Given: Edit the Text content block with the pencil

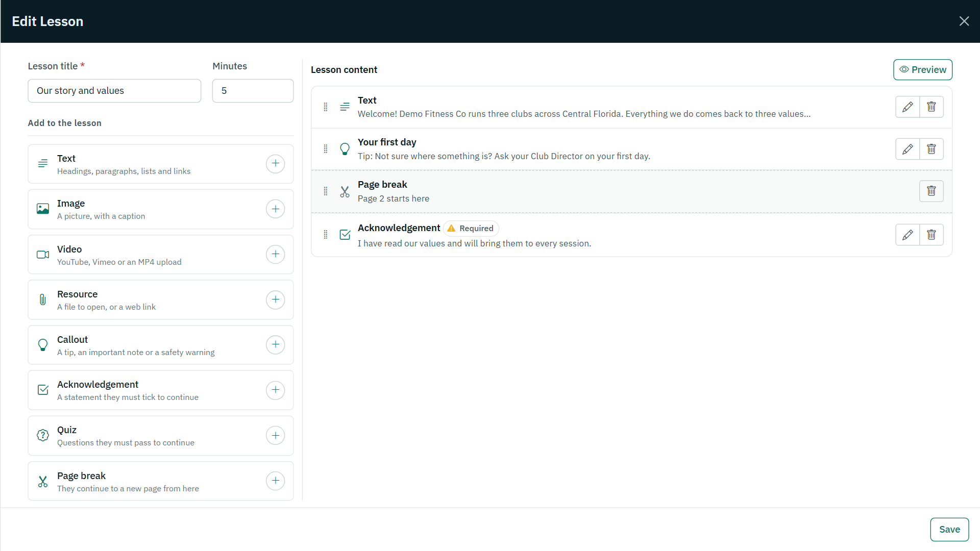Looking at the screenshot, I should (908, 107).
